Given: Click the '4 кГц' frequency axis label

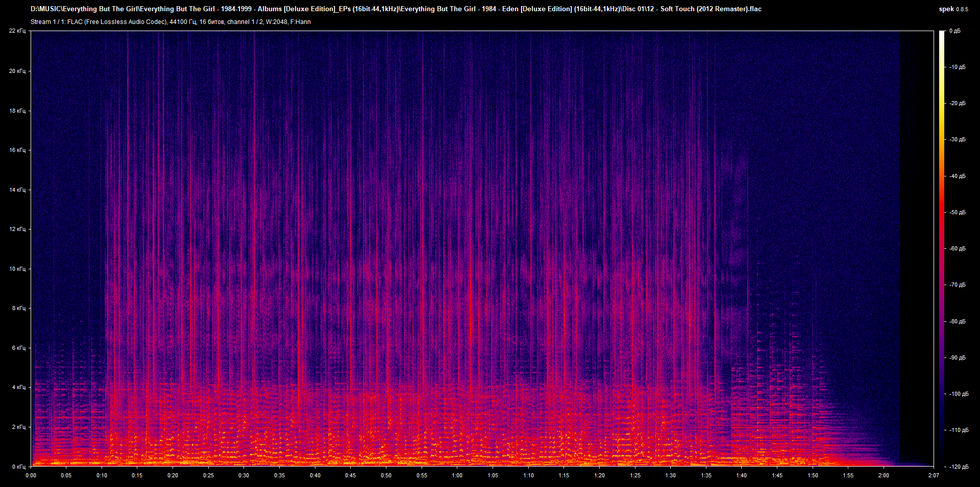Looking at the screenshot, I should (x=19, y=387).
